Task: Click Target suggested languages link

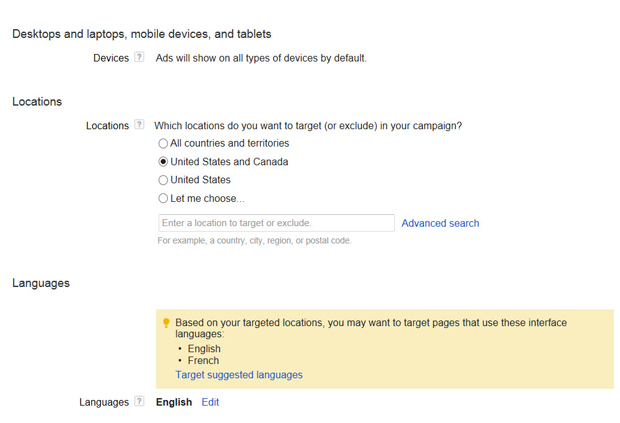Action: [x=239, y=375]
